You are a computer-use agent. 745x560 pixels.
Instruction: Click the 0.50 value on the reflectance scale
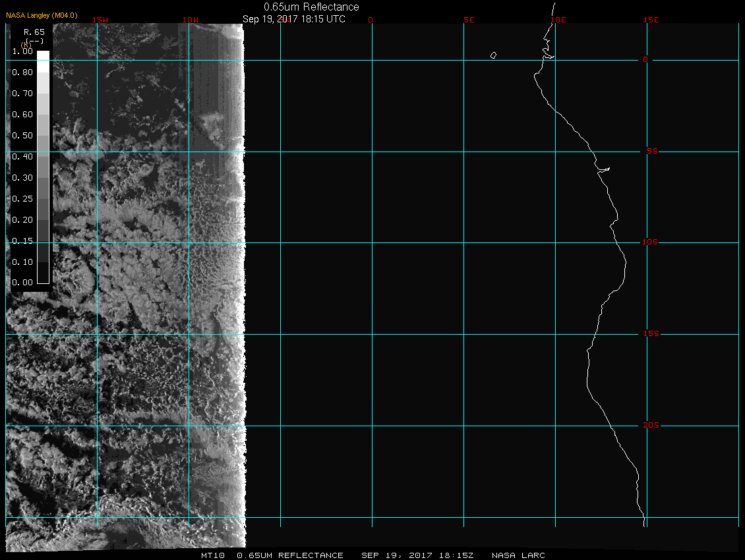tap(22, 136)
